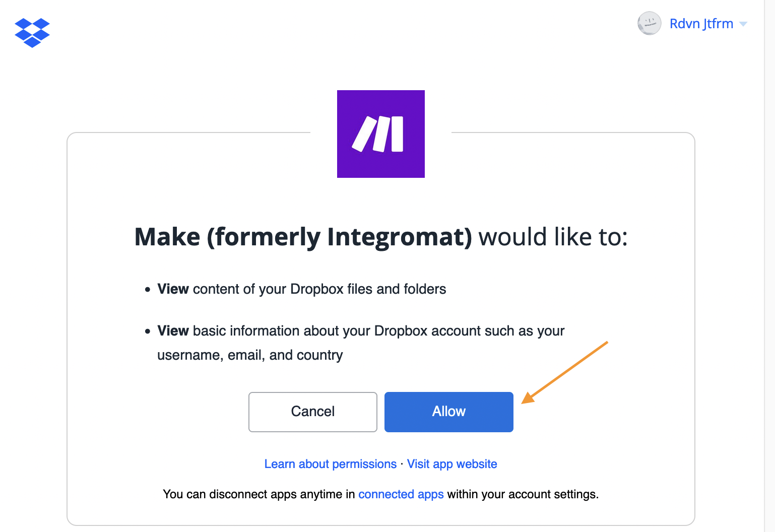This screenshot has width=775, height=532.
Task: Open the connected apps link
Action: pos(401,494)
